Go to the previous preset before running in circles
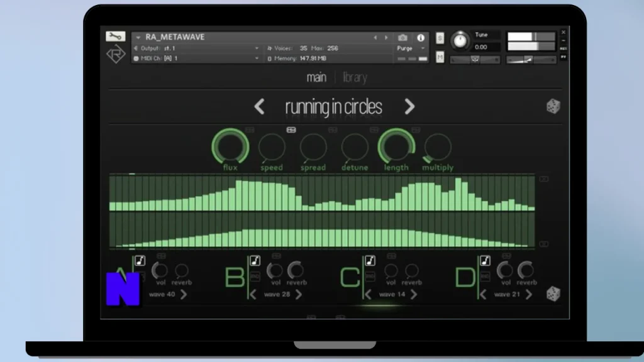The width and height of the screenshot is (644, 362). [x=259, y=107]
